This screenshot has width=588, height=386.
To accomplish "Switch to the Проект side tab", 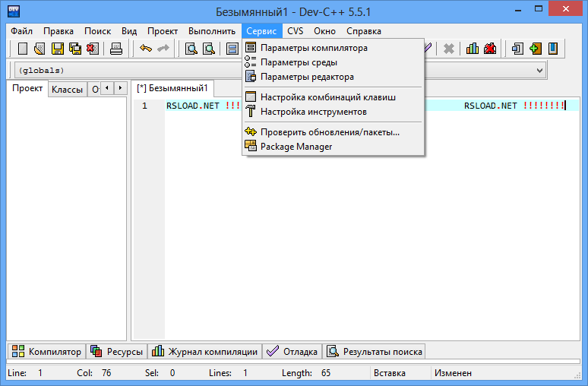I will tap(27, 89).
